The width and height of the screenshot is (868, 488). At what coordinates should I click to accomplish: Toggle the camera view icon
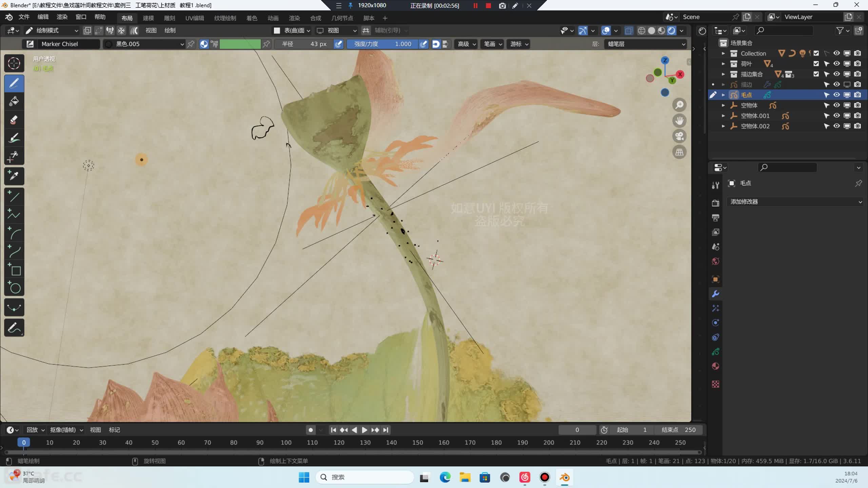pos(679,136)
